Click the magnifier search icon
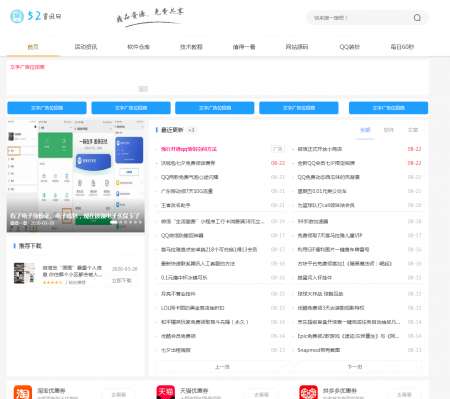The height and width of the screenshot is (399, 450). coord(417,18)
